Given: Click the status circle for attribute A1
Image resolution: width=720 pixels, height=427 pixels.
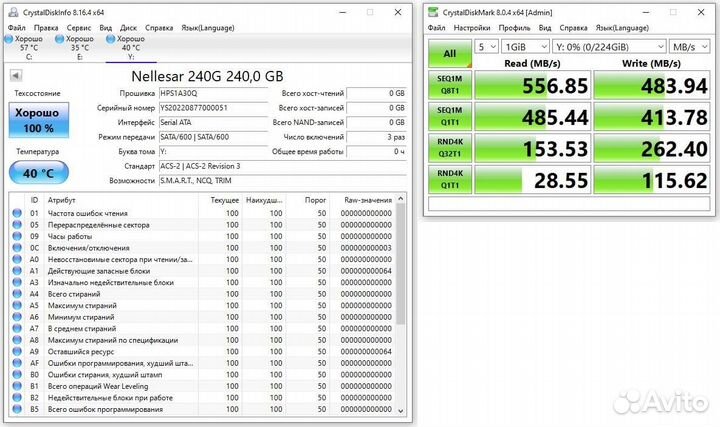Looking at the screenshot, I should click(x=17, y=270).
